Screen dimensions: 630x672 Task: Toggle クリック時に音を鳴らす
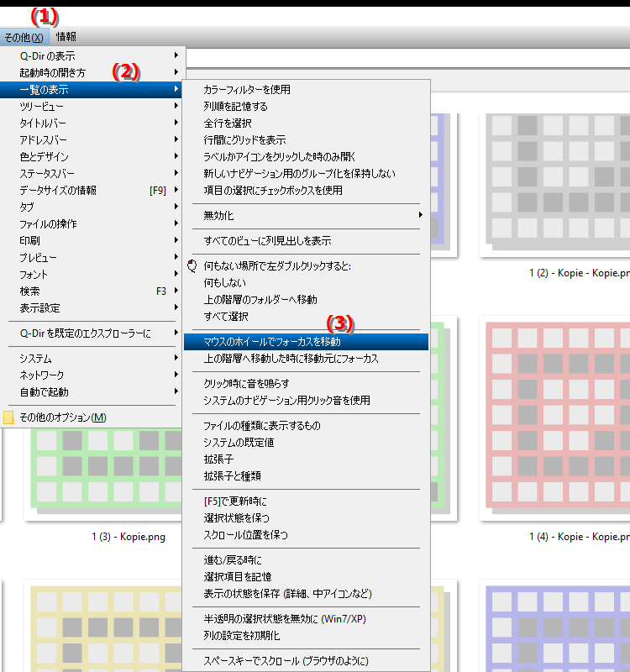coord(306,383)
